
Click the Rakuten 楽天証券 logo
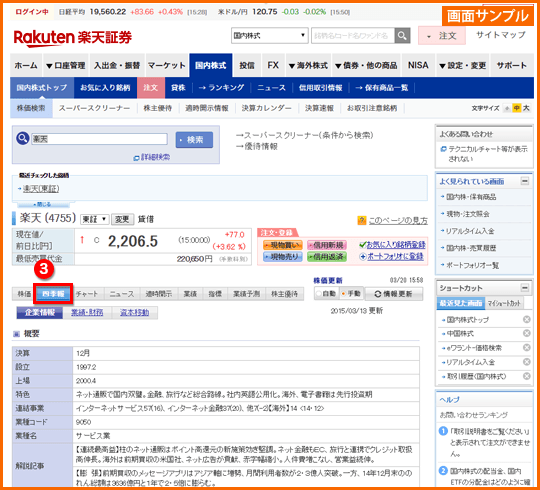pyautogui.click(x=73, y=38)
